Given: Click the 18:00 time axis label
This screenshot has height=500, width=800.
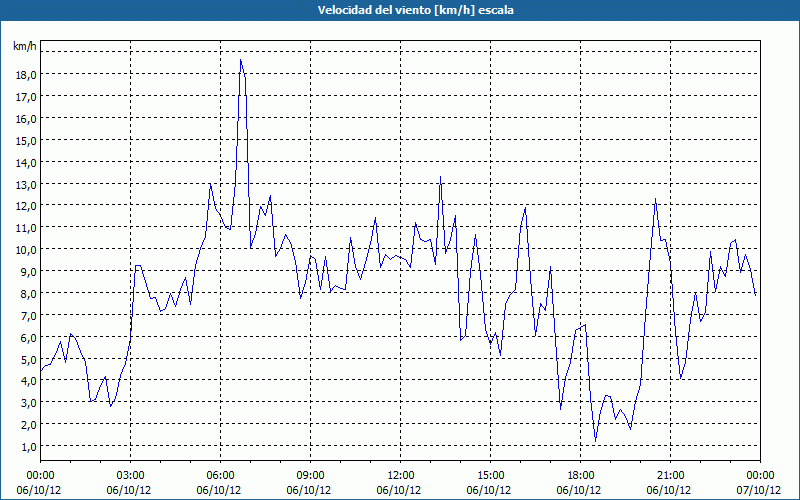Looking at the screenshot, I should 580,476.
